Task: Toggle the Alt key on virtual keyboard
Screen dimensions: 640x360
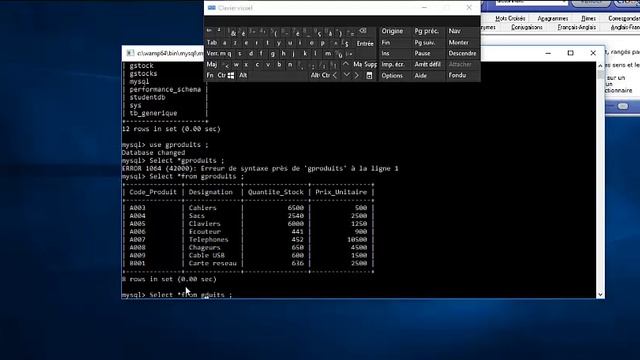Action: pyautogui.click(x=243, y=76)
